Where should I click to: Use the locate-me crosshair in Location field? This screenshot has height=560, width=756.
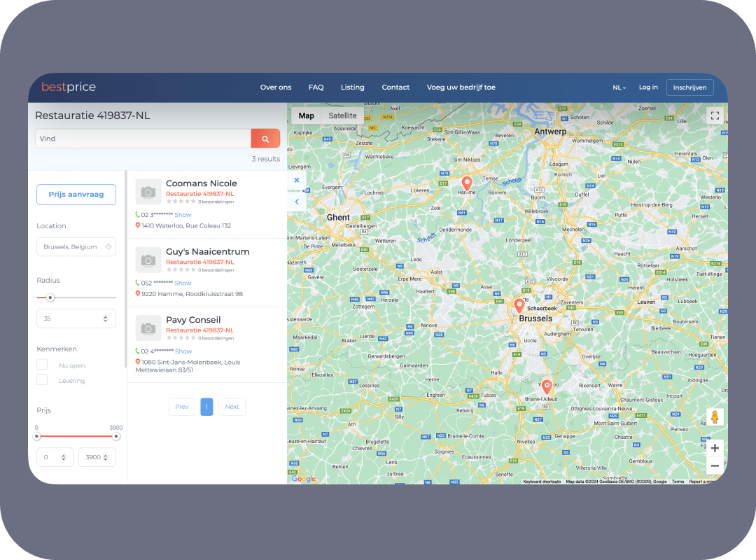point(108,247)
